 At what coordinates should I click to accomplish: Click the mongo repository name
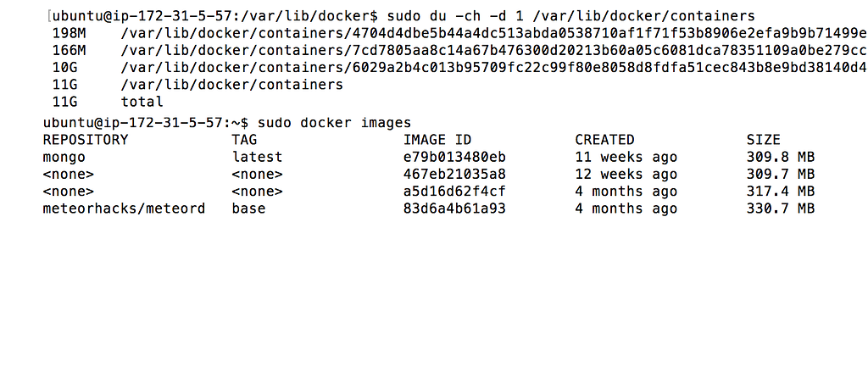click(x=64, y=157)
